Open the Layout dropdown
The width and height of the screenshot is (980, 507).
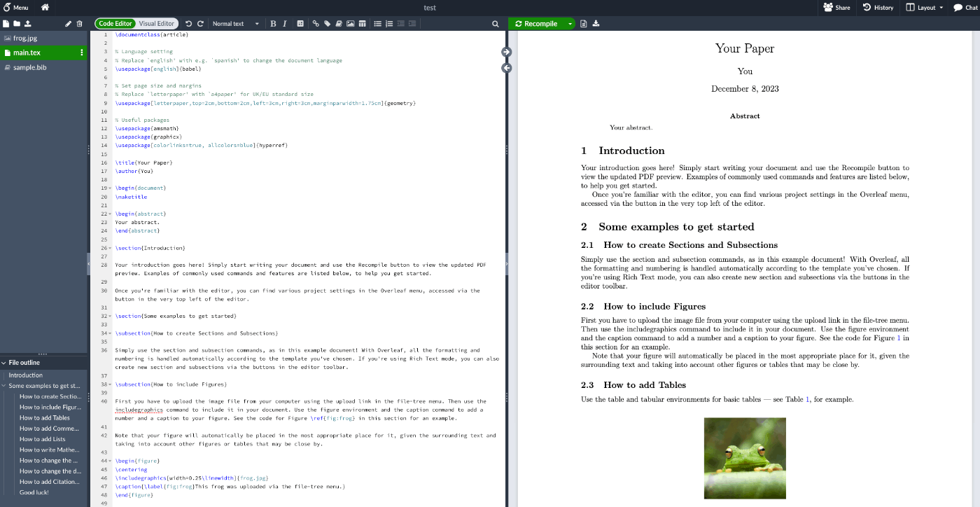pyautogui.click(x=925, y=8)
